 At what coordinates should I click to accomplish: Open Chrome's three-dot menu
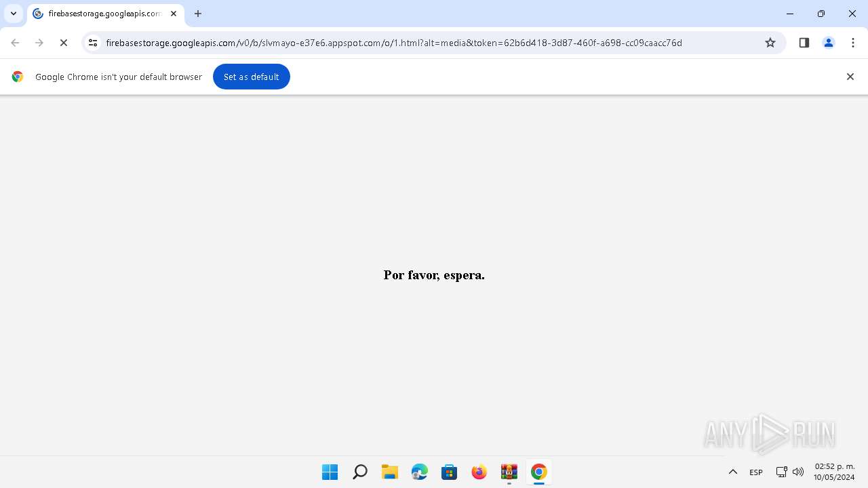tap(853, 43)
